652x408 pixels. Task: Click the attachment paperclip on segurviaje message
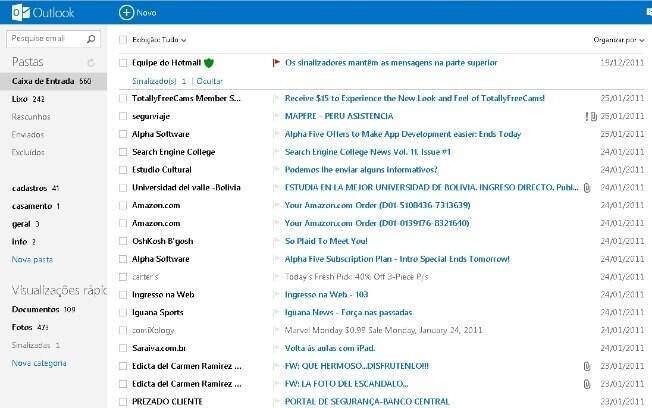coord(594,116)
